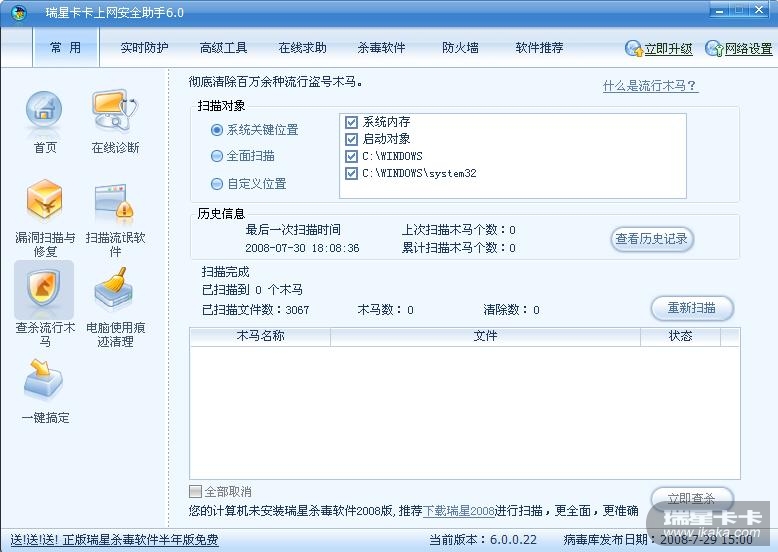Image resolution: width=778 pixels, height=552 pixels.
Task: Toggle the C:\WINDOWS\system32 checkbox
Action: [x=351, y=173]
